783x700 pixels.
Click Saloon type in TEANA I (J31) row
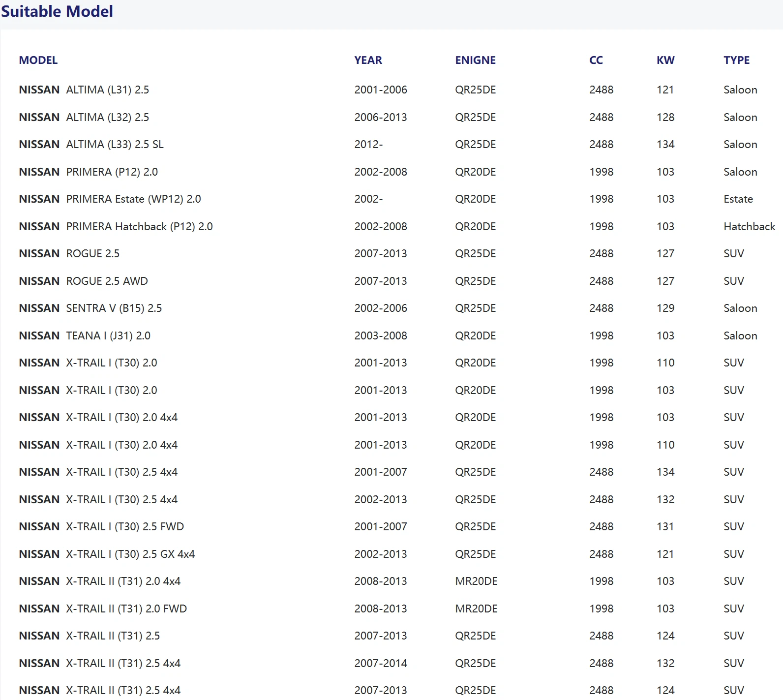click(x=740, y=335)
